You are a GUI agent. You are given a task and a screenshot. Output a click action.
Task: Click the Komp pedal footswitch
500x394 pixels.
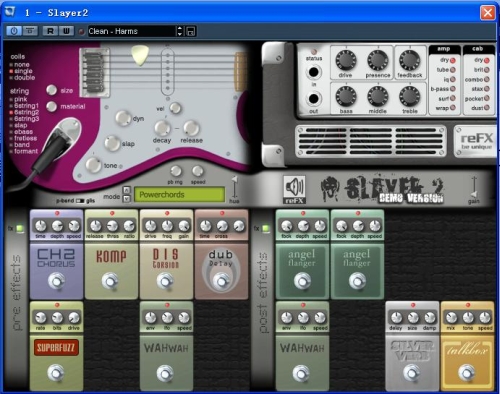(x=110, y=281)
